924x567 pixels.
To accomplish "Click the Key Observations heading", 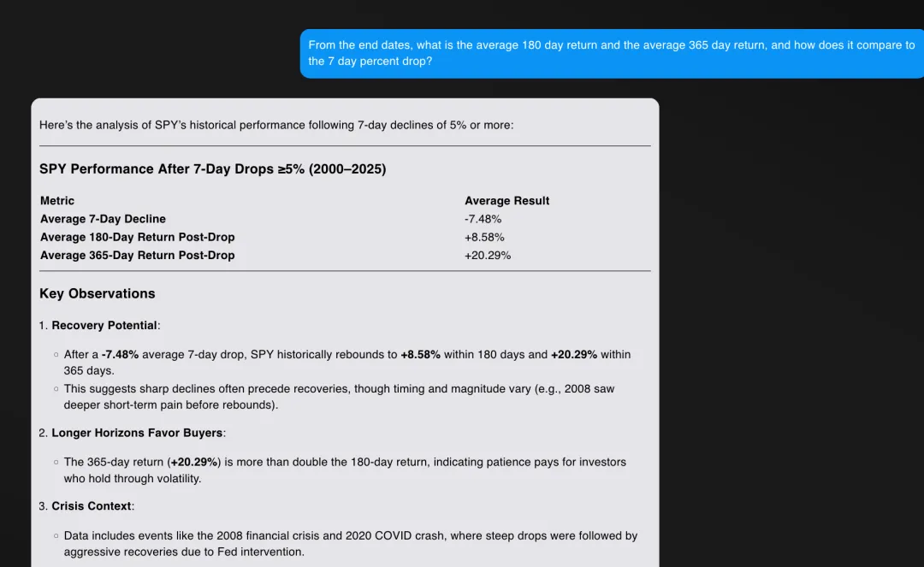I will (97, 293).
